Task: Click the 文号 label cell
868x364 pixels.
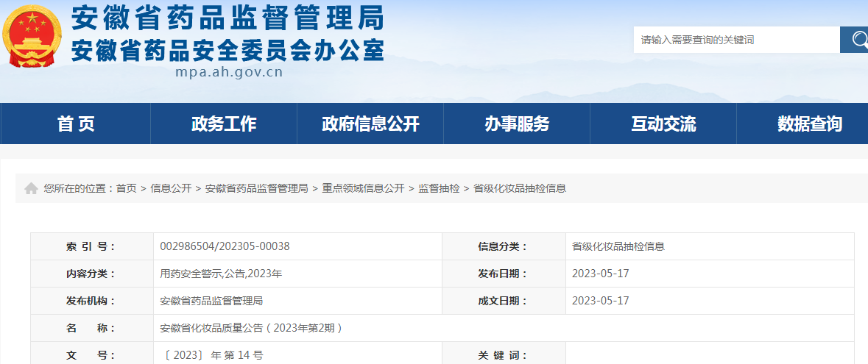Action: pos(92,354)
